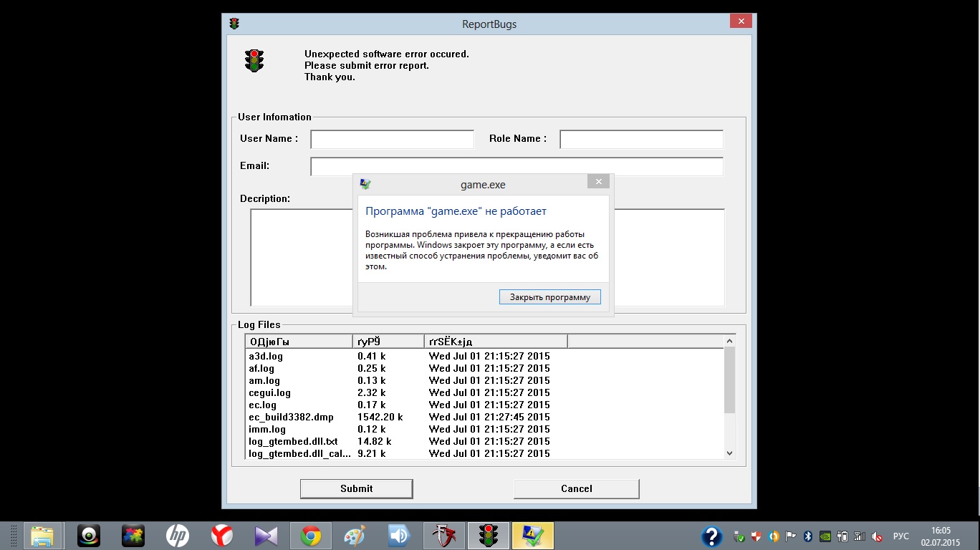Click log list scrollbar down arrow
Screen dimensions: 980x550
click(x=730, y=453)
